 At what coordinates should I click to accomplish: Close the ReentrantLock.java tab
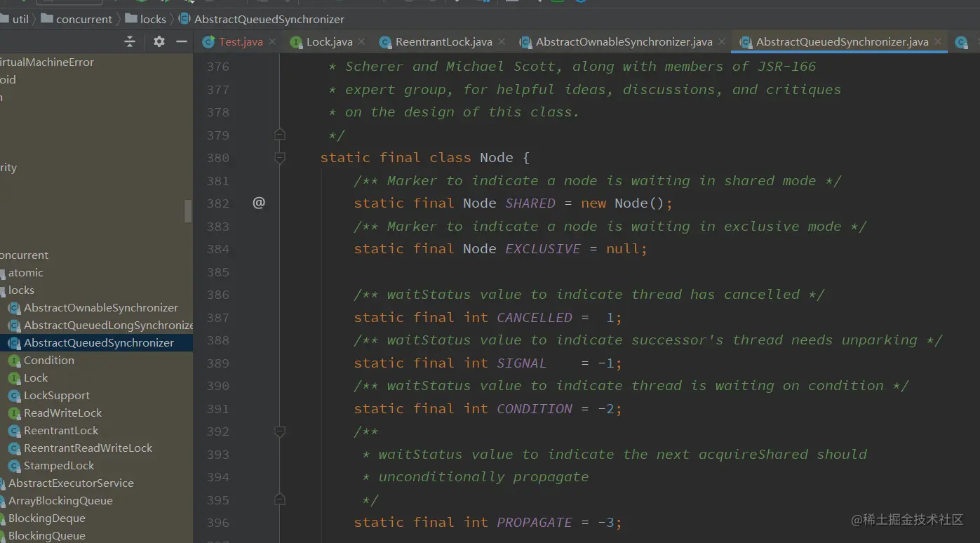(501, 42)
